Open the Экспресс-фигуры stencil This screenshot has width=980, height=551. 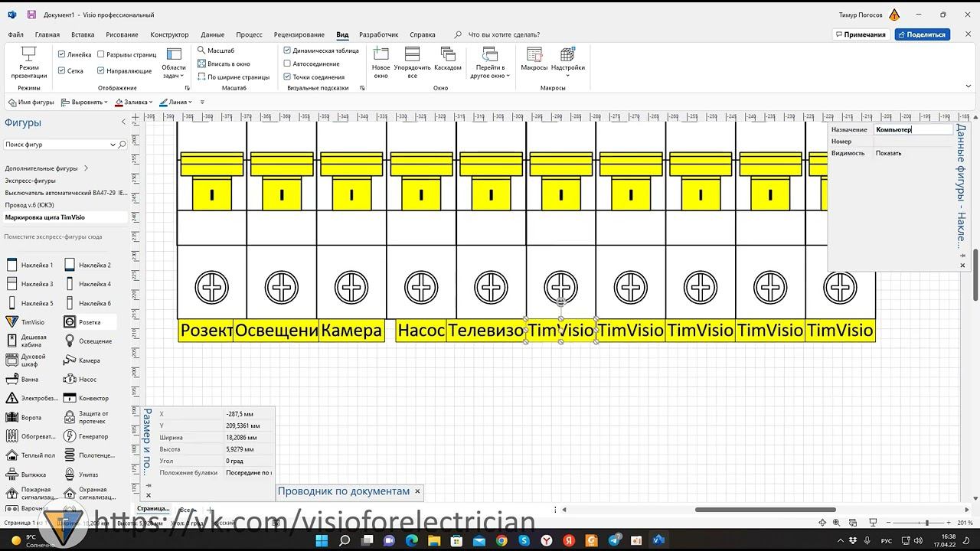[31, 181]
